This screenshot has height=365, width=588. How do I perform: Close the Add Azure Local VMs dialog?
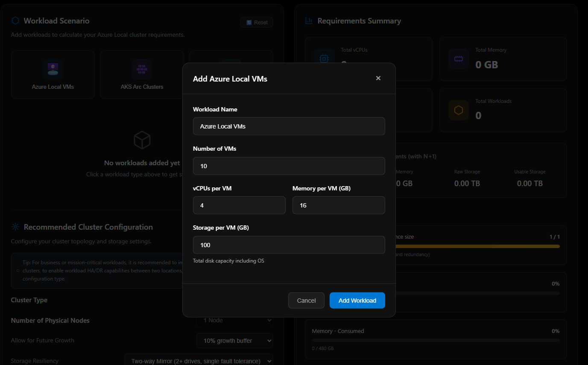click(x=378, y=78)
